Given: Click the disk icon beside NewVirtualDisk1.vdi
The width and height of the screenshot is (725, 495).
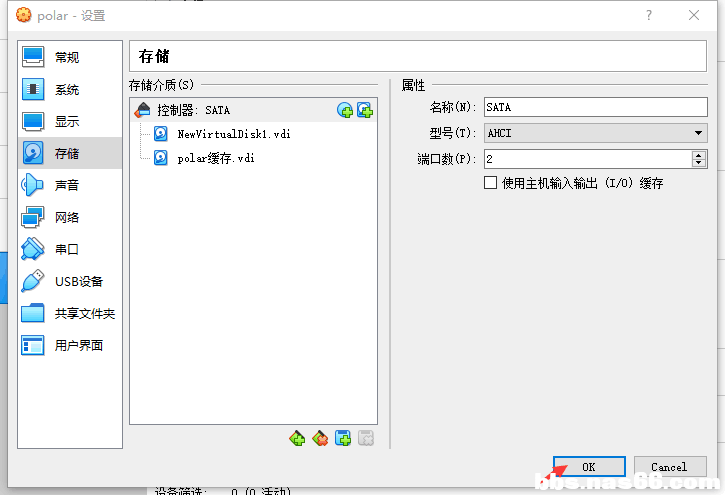Looking at the screenshot, I should coord(160,134).
